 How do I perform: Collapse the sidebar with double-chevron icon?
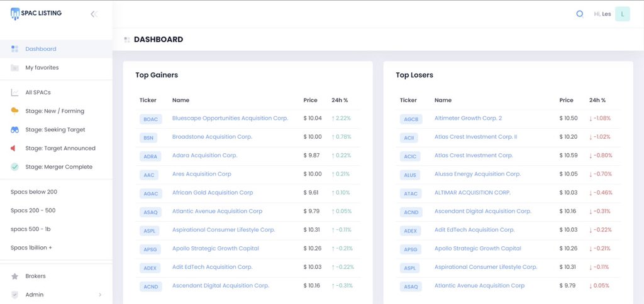tap(94, 14)
